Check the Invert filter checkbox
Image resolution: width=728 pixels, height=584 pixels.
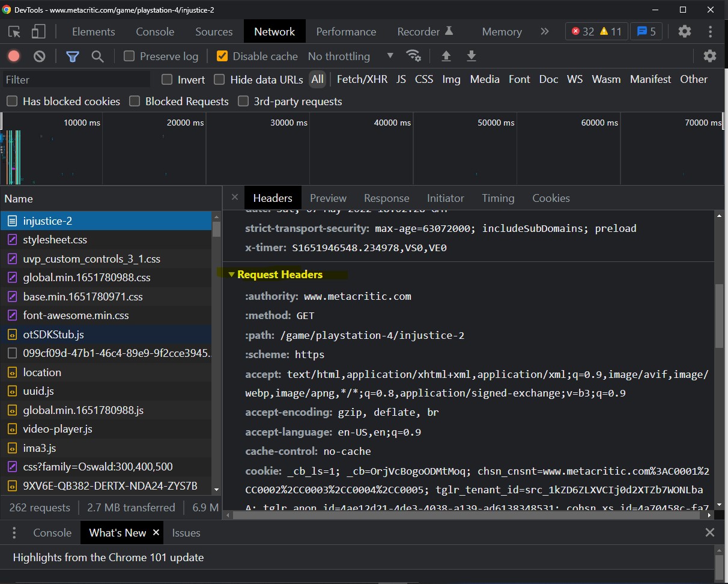point(167,79)
